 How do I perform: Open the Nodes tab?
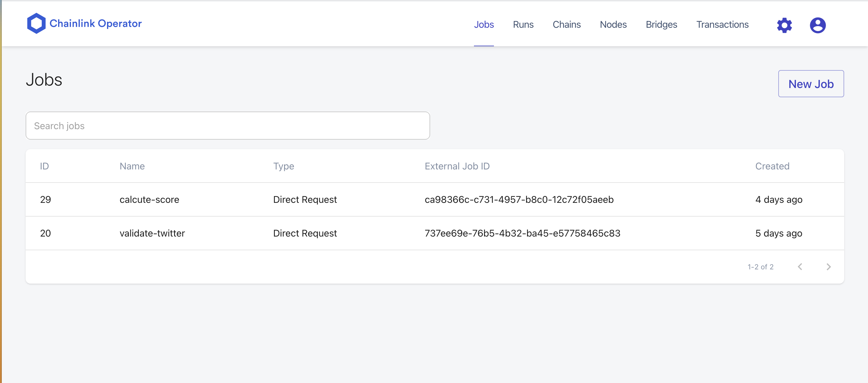point(613,24)
